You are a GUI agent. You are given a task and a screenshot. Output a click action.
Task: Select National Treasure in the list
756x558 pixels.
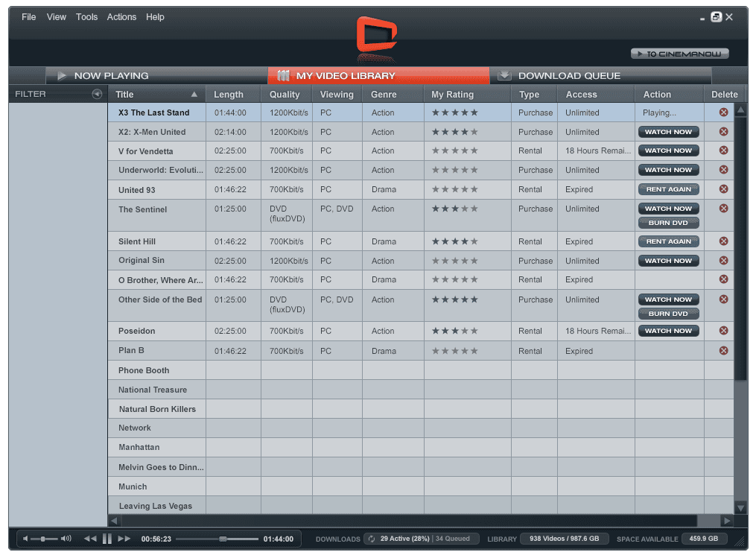(x=153, y=390)
